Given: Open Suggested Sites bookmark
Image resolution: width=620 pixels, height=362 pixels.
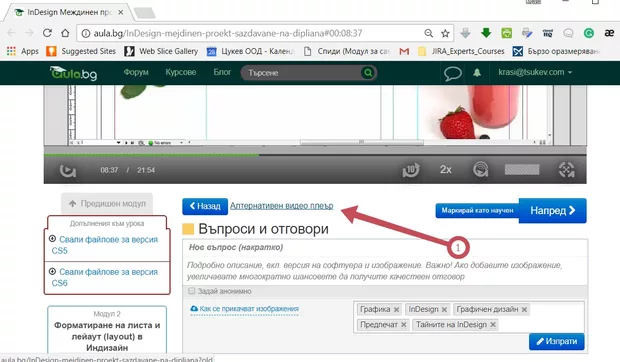Looking at the screenshot, I should (x=81, y=51).
